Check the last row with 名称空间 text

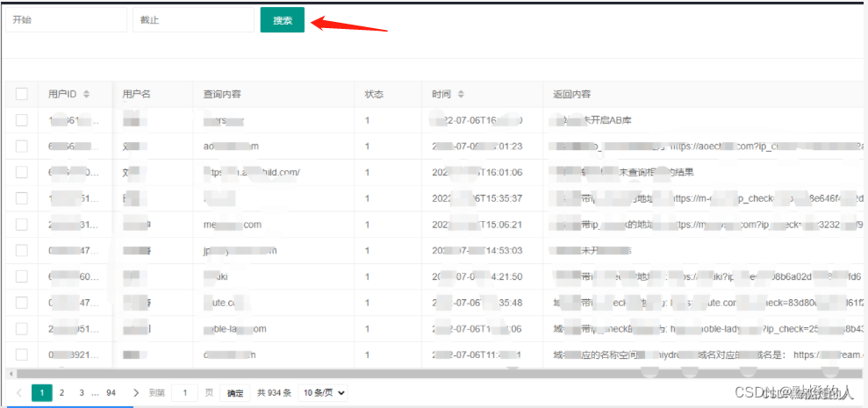click(22, 354)
